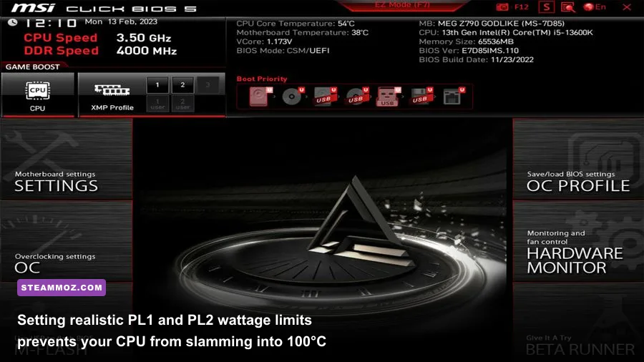The image size is (644, 362).
Task: Open the BIOS search icon
Action: [568, 7]
